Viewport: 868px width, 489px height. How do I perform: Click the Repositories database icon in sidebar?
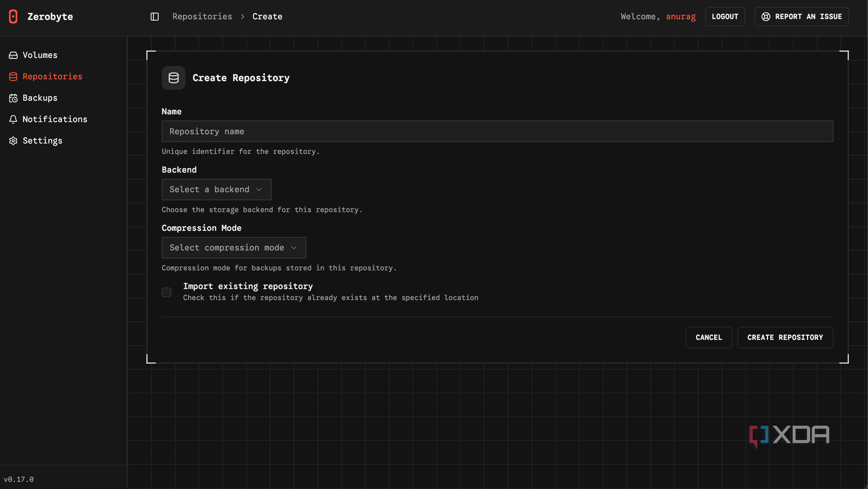[13, 77]
